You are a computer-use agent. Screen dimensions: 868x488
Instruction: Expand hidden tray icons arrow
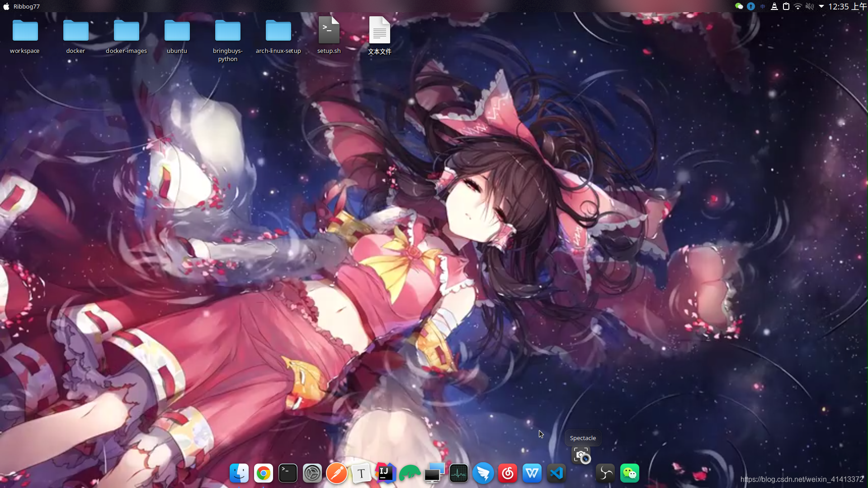[821, 6]
